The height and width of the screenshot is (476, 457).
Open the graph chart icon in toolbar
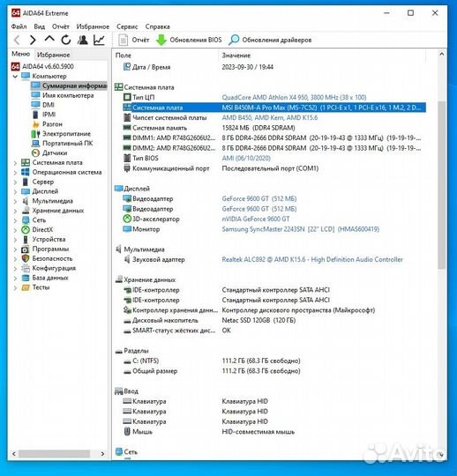(x=99, y=40)
